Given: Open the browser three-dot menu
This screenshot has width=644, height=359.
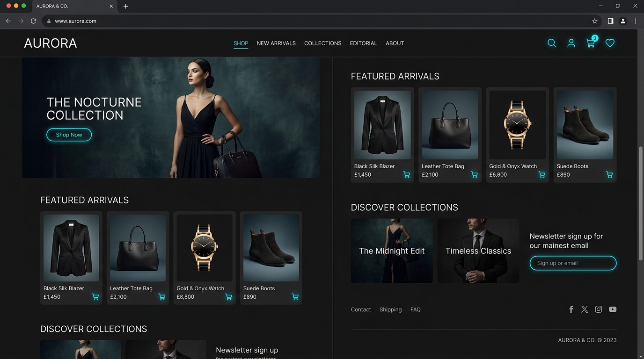Looking at the screenshot, I should [x=636, y=21].
